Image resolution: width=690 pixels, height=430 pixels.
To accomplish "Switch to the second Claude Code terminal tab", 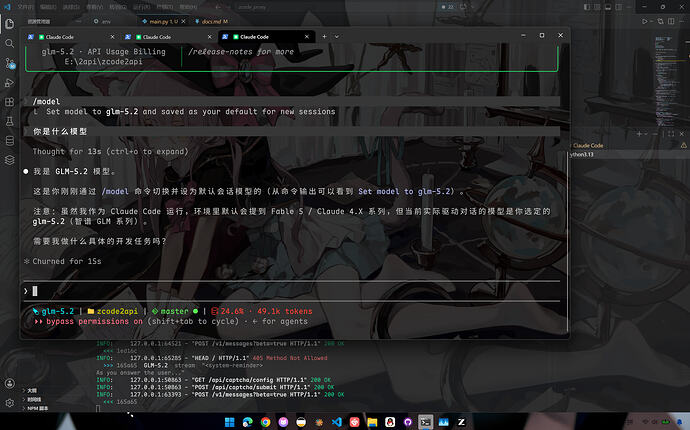I will point(168,37).
